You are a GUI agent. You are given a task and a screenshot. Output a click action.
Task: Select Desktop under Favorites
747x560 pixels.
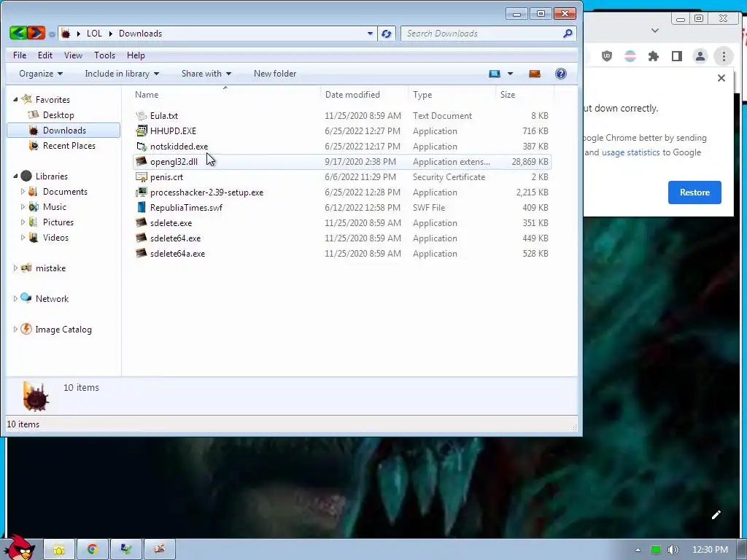(58, 114)
